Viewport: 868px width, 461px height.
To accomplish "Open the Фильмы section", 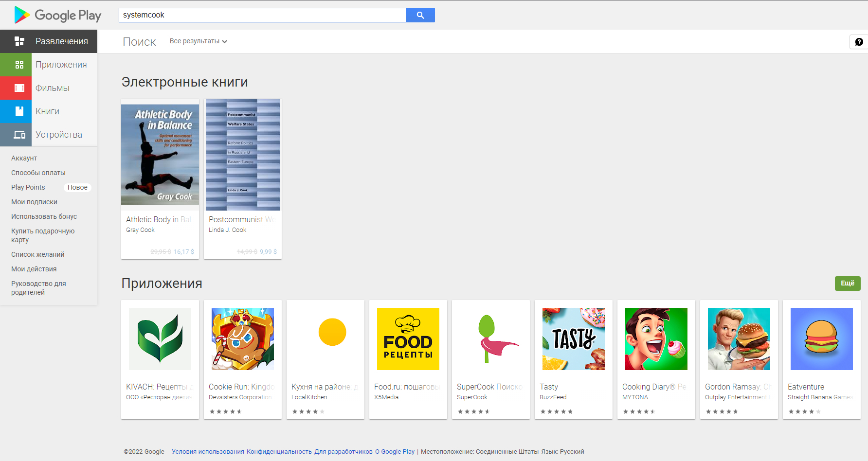I will tap(49, 88).
